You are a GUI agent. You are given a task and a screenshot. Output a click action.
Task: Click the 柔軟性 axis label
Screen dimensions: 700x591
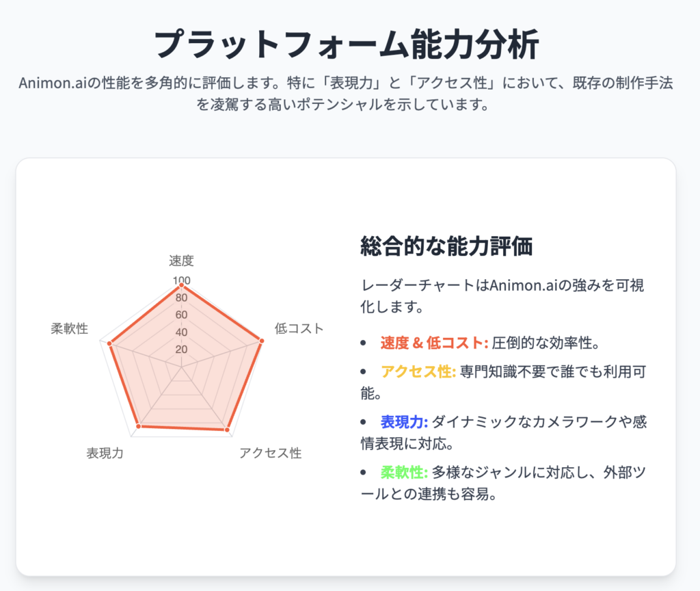pos(70,328)
